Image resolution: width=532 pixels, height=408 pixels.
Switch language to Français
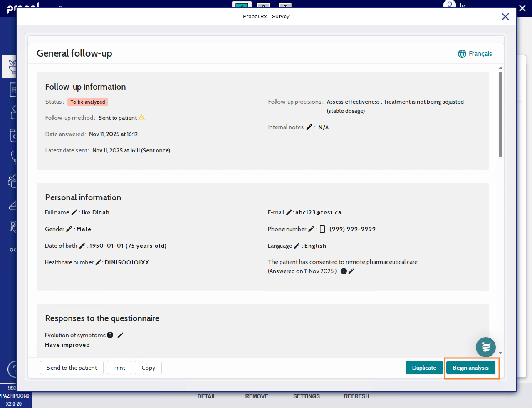pos(475,54)
